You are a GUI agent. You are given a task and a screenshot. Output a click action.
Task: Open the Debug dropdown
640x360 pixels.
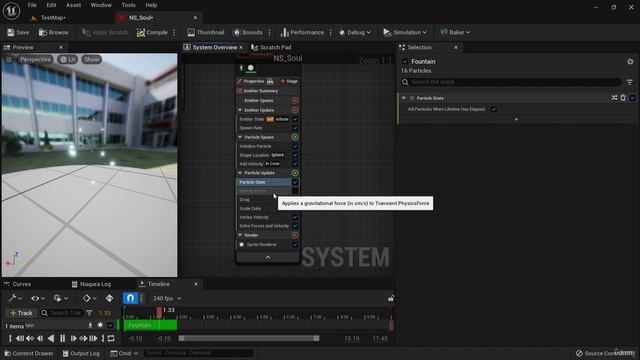click(x=355, y=32)
